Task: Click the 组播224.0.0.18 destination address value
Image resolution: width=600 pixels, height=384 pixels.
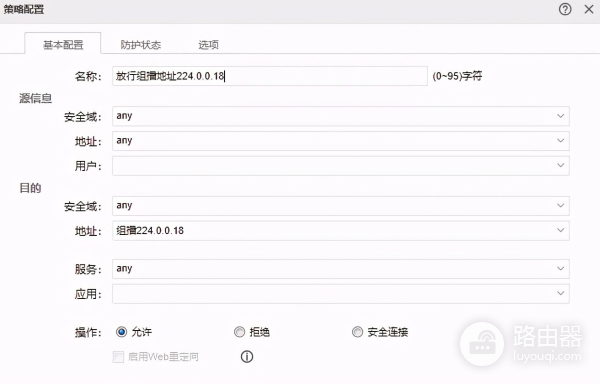Action: click(150, 231)
